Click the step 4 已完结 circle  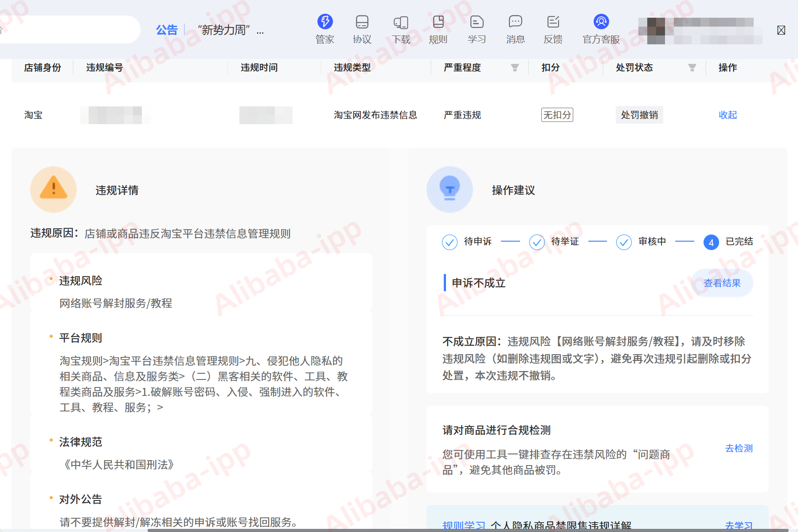(x=711, y=242)
